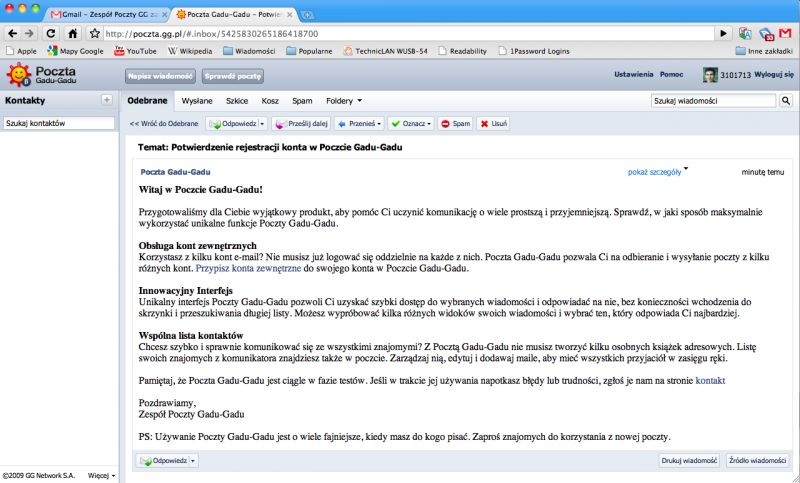
Task: Expand the Wiadomości bookmarks folder
Action: 249,51
